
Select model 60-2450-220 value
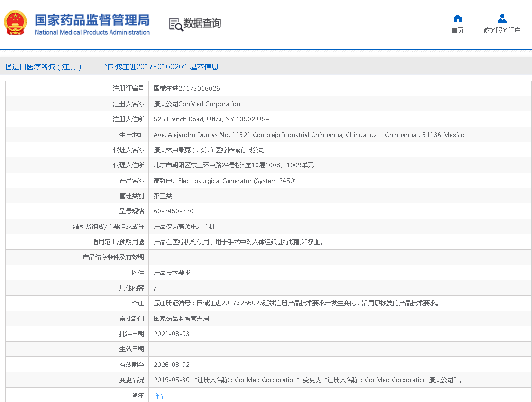pyautogui.click(x=174, y=211)
